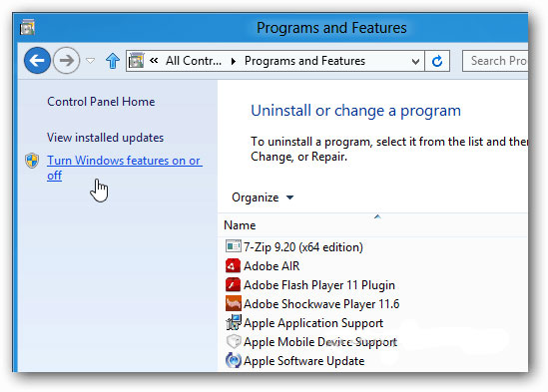The width and height of the screenshot is (548, 392).
Task: Expand the address bar history dropdown
Action: tap(415, 62)
